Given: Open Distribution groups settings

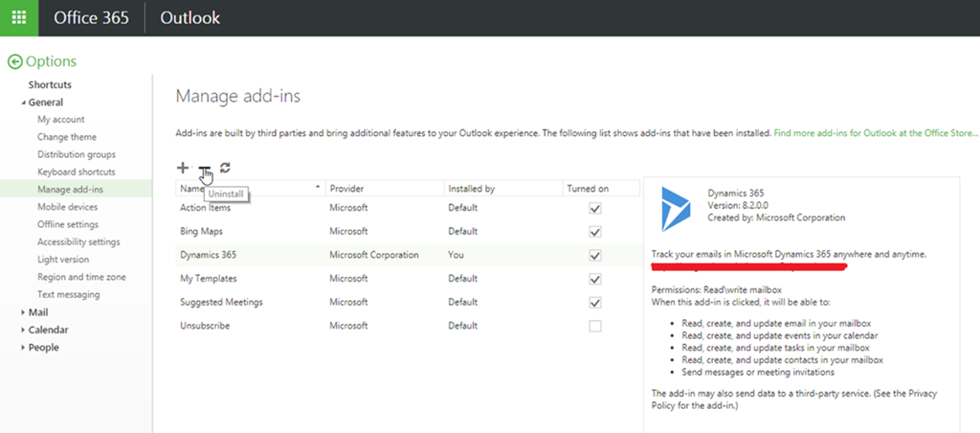Looking at the screenshot, I should [77, 154].
